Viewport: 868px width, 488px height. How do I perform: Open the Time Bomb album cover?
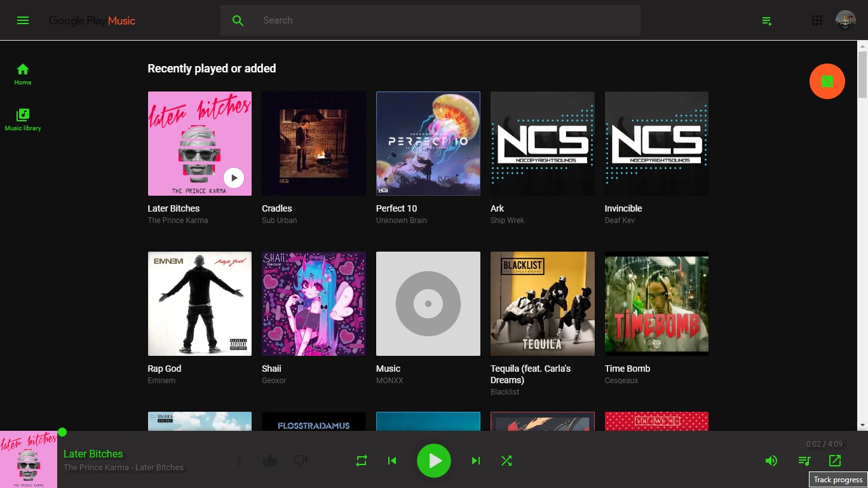tap(656, 304)
